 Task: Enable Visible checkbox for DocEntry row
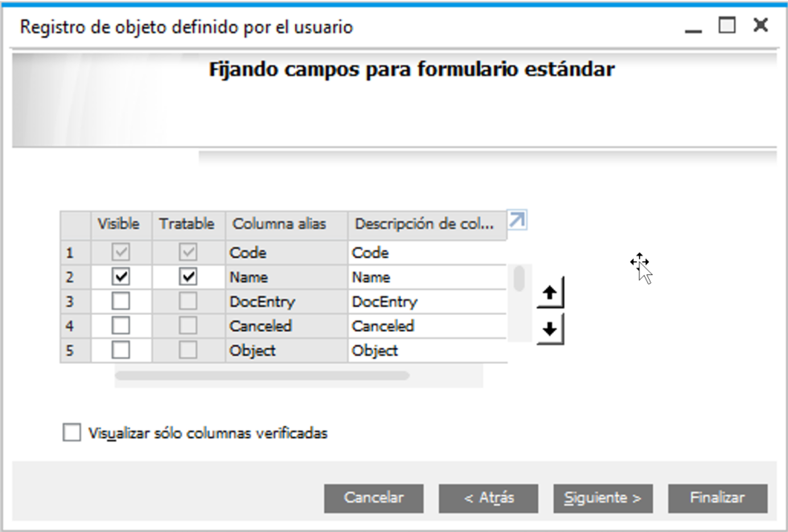[121, 301]
